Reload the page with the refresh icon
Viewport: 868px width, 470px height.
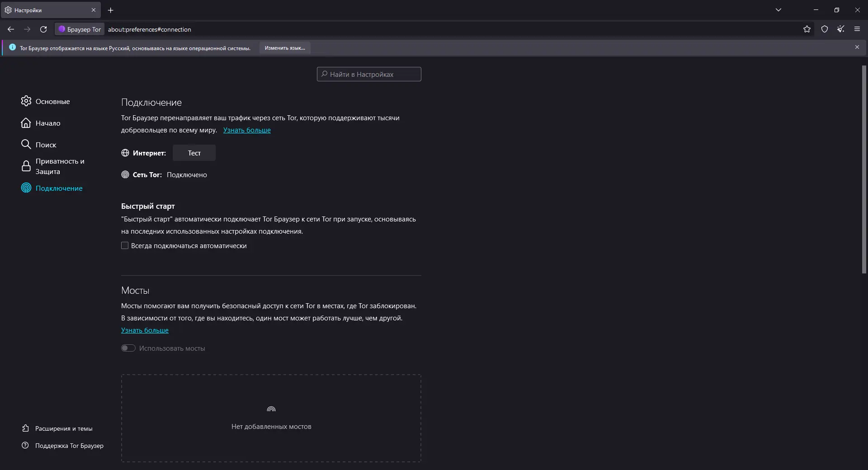point(43,29)
